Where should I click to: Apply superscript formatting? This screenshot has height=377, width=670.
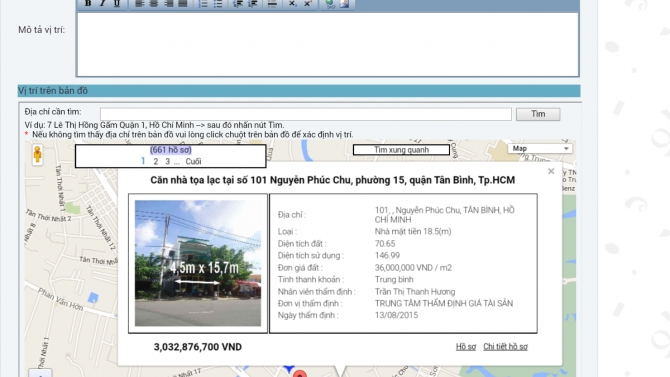point(307,3)
